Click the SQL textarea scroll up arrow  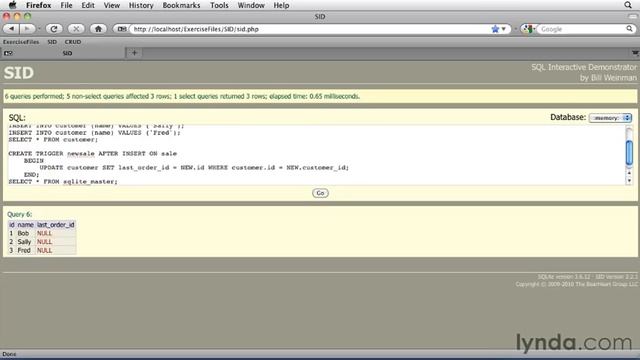click(629, 173)
